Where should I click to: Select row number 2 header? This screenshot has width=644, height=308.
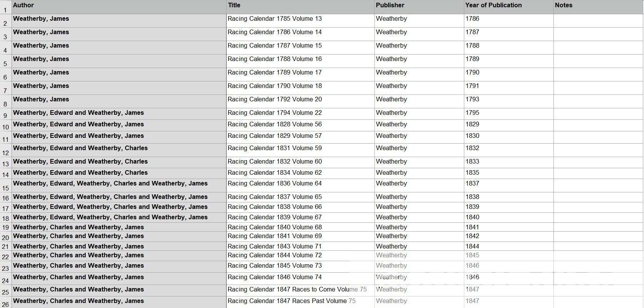[x=5, y=21]
